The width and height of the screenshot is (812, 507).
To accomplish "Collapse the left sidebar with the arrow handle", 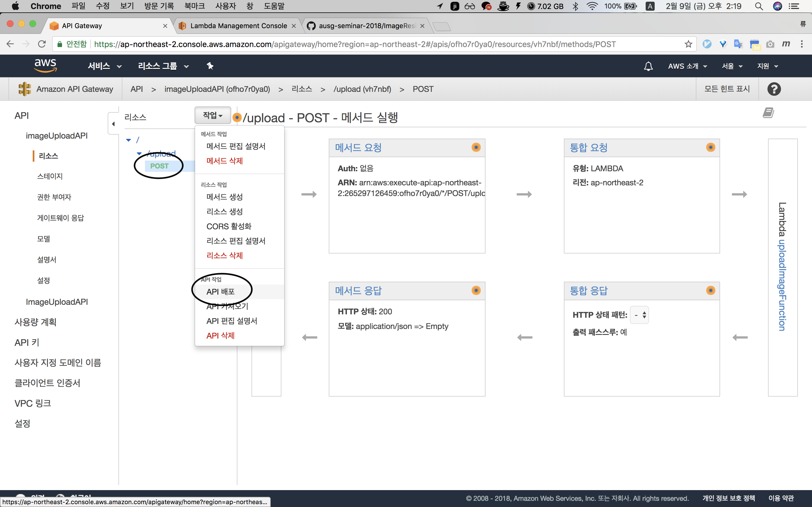I will [113, 124].
